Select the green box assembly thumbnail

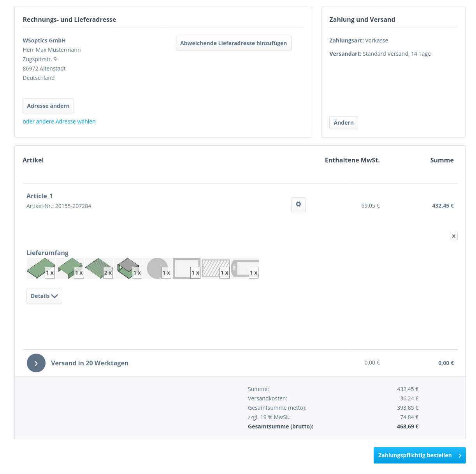128,268
